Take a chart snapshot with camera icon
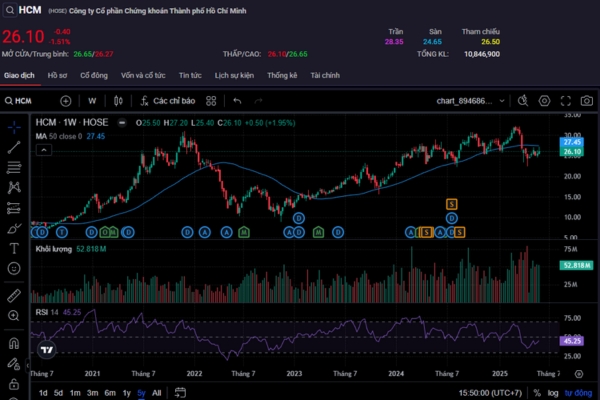 pyautogui.click(x=587, y=101)
